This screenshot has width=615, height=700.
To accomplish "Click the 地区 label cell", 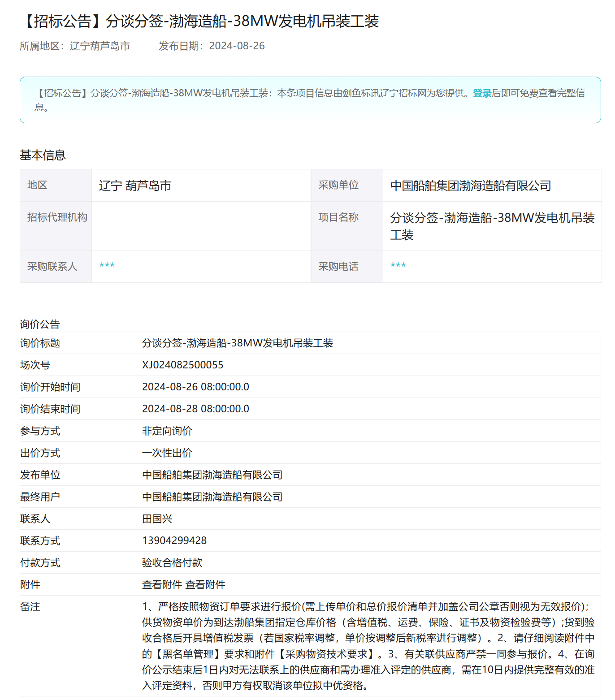I will coord(56,185).
